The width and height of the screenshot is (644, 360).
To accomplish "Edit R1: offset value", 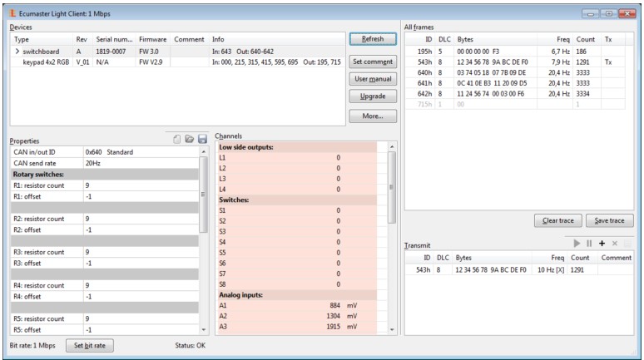I will pos(141,196).
